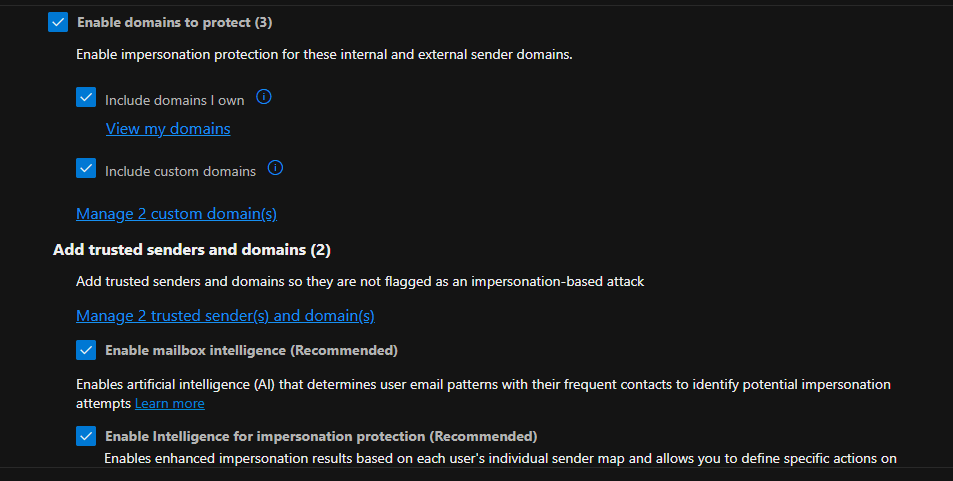
Task: Click 'Enable mailbox intelligence (Recommended)' label text
Action: tap(251, 350)
